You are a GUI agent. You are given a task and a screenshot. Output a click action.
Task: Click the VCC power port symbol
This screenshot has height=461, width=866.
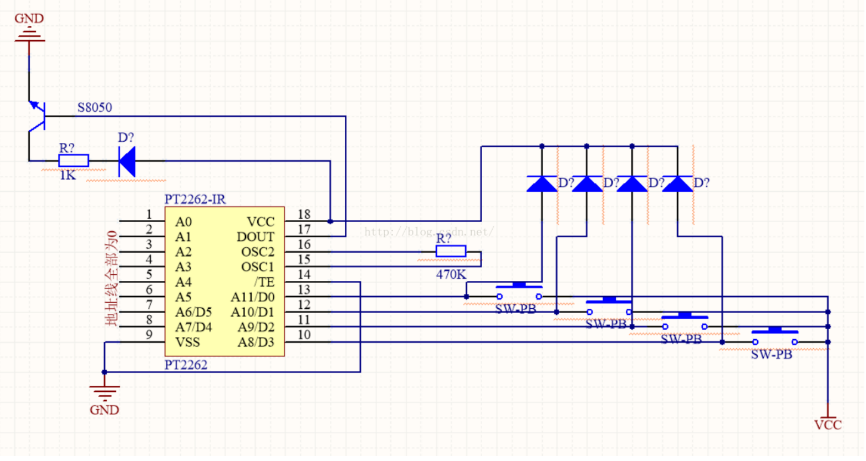coord(827,412)
